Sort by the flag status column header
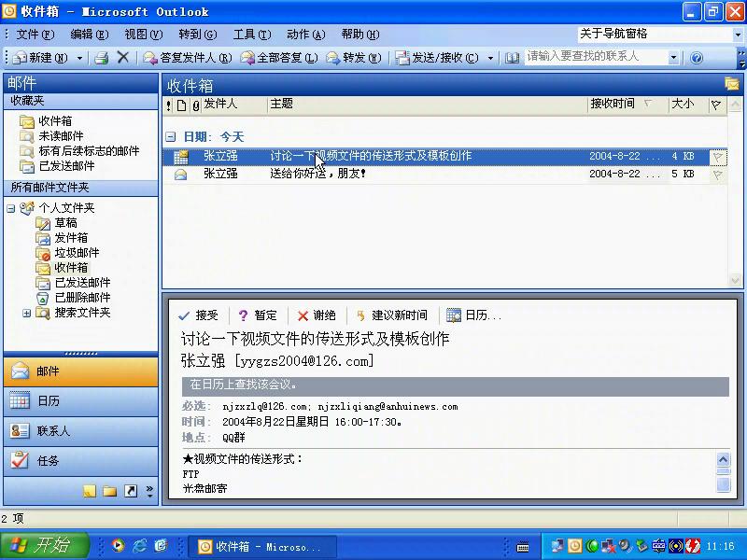Viewport: 747px width, 560px height. coord(715,105)
